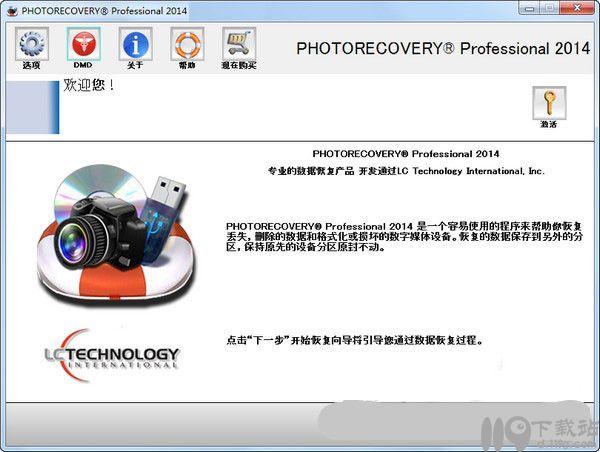Maximize the PHOTORECOVERY window
This screenshot has height=452, width=600.
[550, 8]
